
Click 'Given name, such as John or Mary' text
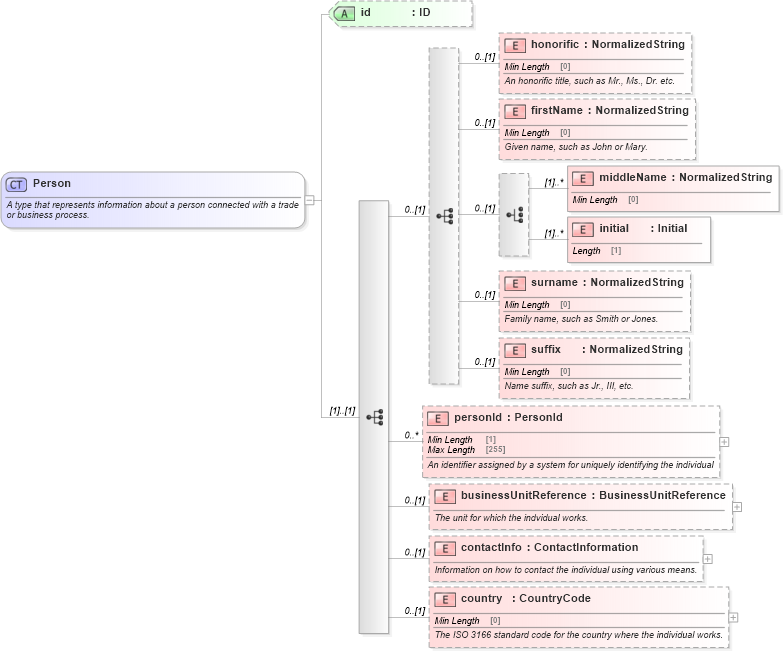pos(576,147)
